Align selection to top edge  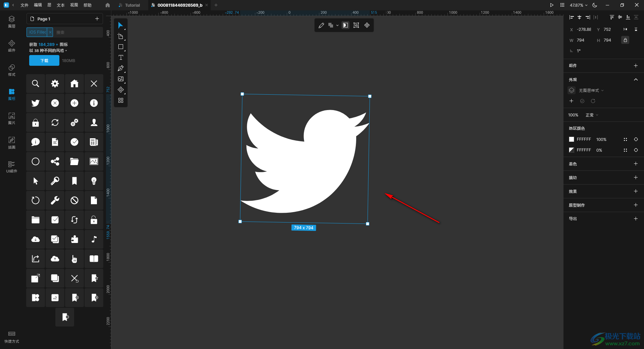pyautogui.click(x=612, y=17)
